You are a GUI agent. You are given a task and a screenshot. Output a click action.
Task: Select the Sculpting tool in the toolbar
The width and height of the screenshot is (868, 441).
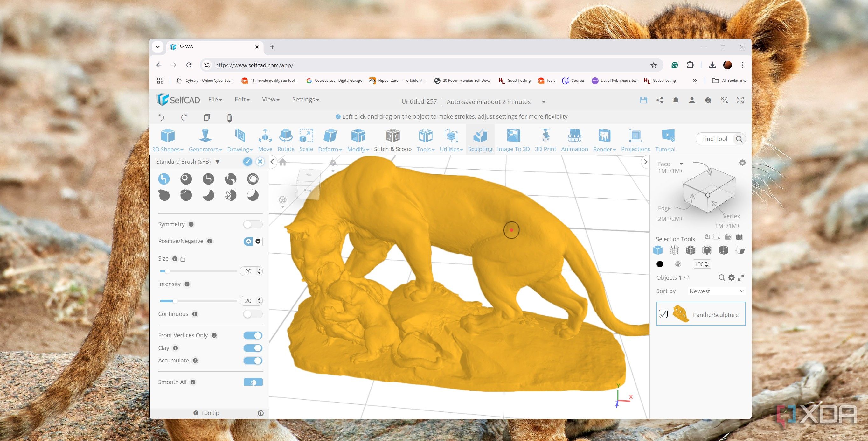click(480, 140)
